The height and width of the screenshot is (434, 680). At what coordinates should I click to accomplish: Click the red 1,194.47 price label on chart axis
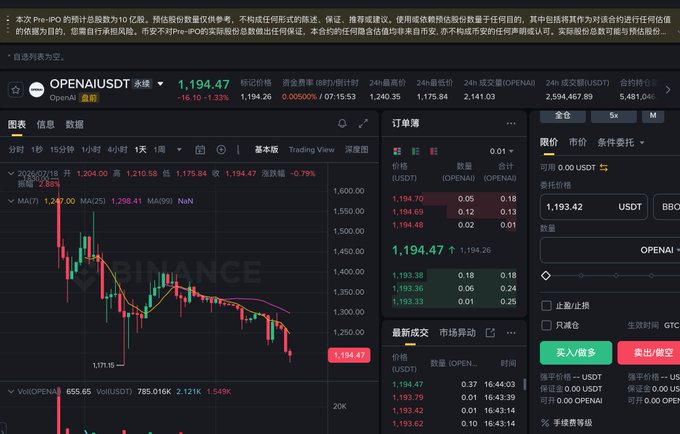pos(349,355)
